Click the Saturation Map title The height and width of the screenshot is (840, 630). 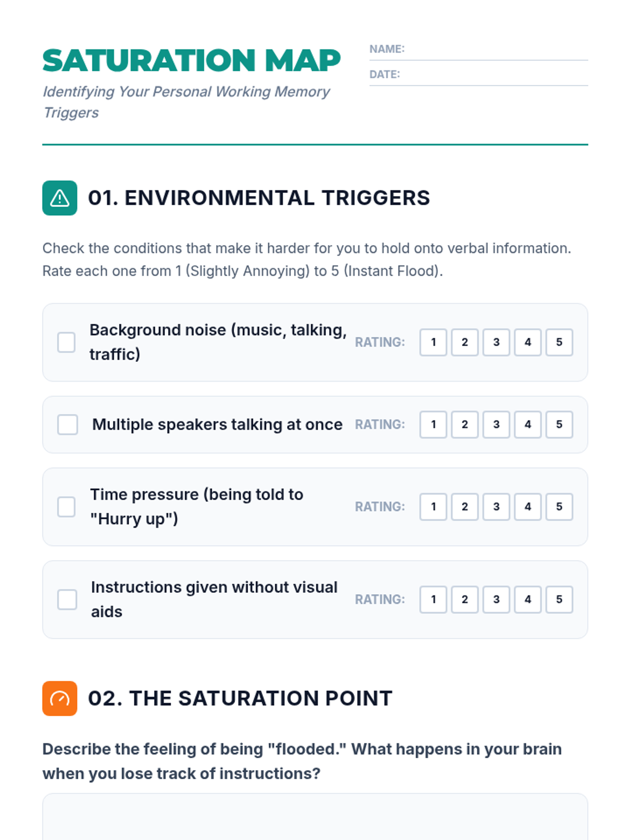[x=192, y=60]
